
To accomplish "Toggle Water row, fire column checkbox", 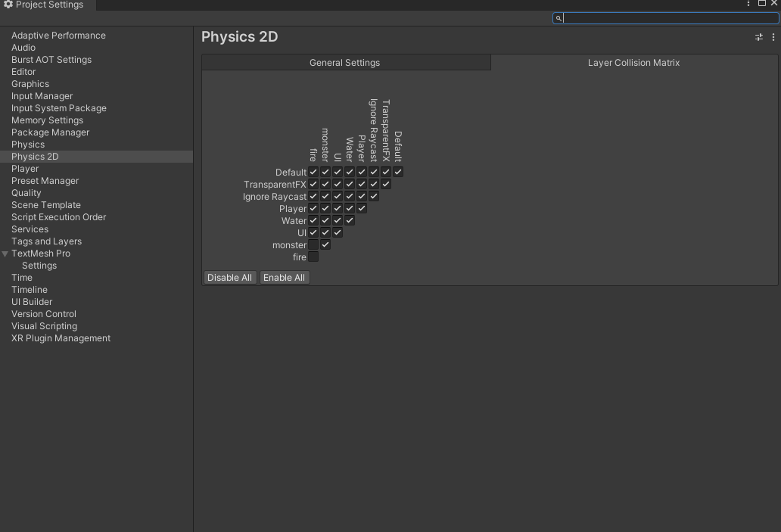I will [313, 220].
